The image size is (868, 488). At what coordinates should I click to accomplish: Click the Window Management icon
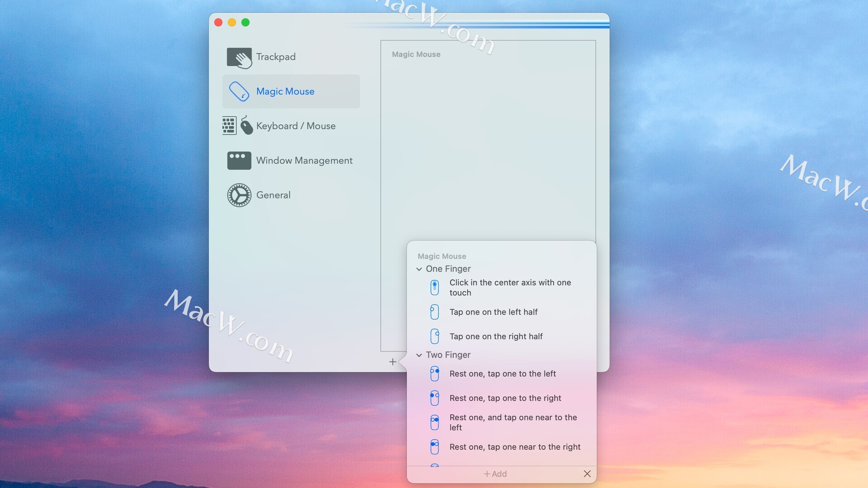[x=239, y=160]
